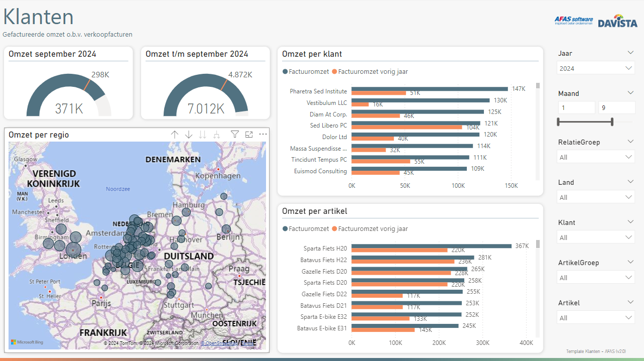Select the Sparta Fiets H20 dark bar
The width and height of the screenshot is (644, 361).
point(431,246)
